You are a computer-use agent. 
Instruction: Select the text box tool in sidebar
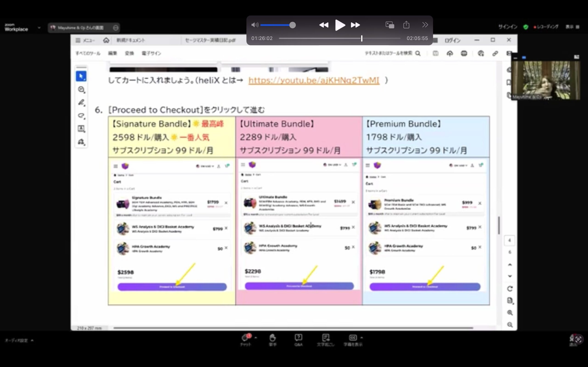81,129
